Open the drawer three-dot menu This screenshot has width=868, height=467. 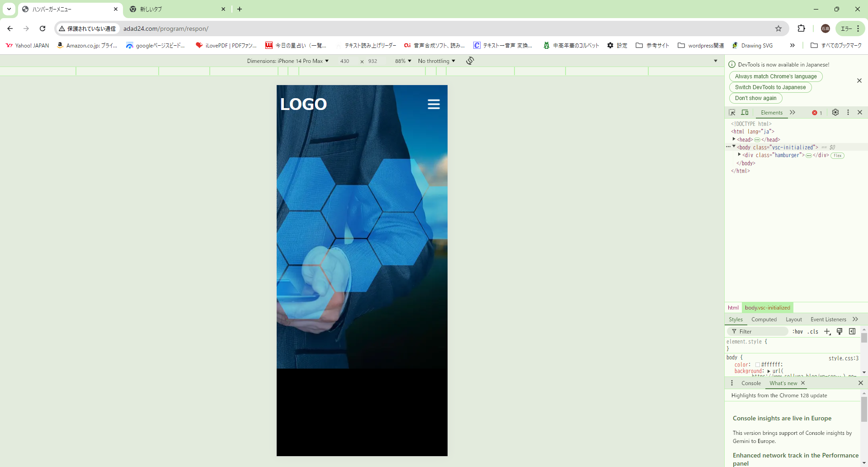pyautogui.click(x=732, y=383)
